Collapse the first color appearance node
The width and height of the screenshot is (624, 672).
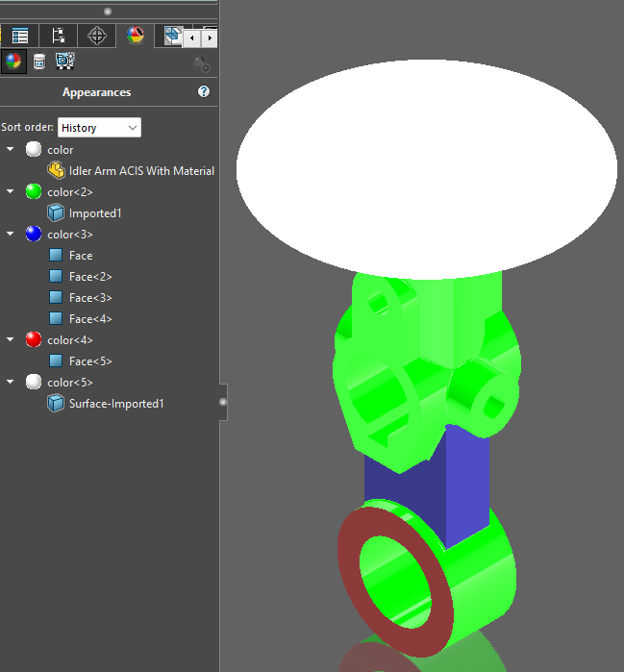click(x=11, y=150)
